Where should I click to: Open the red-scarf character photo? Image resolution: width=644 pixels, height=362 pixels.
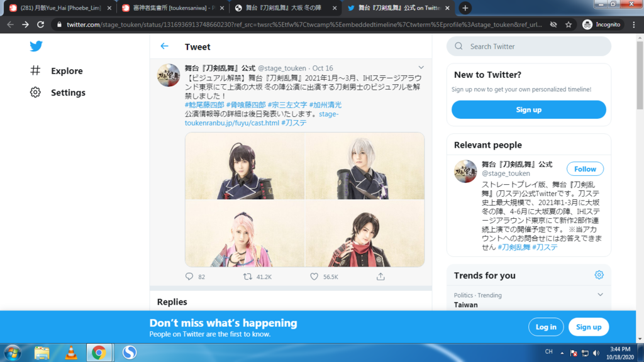365,233
